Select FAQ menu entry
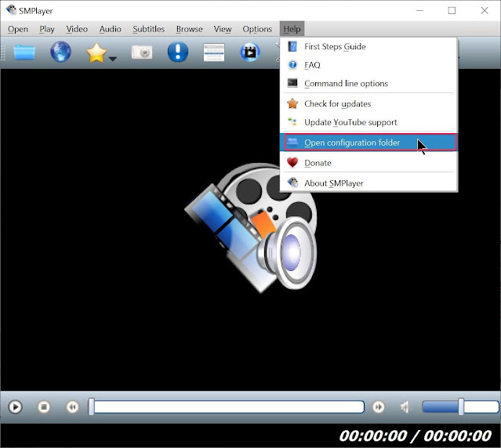The height and width of the screenshot is (448, 501). point(368,65)
